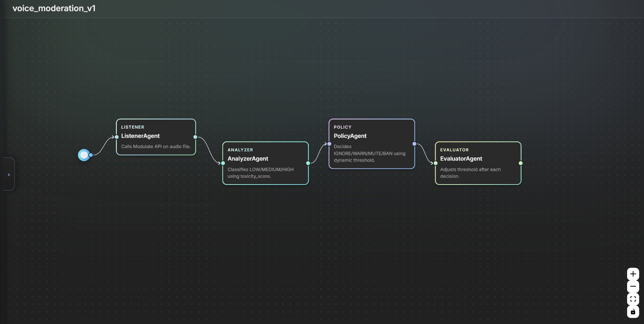Click the PolicyAgent input handle
This screenshot has height=324, width=644.
[x=329, y=144]
